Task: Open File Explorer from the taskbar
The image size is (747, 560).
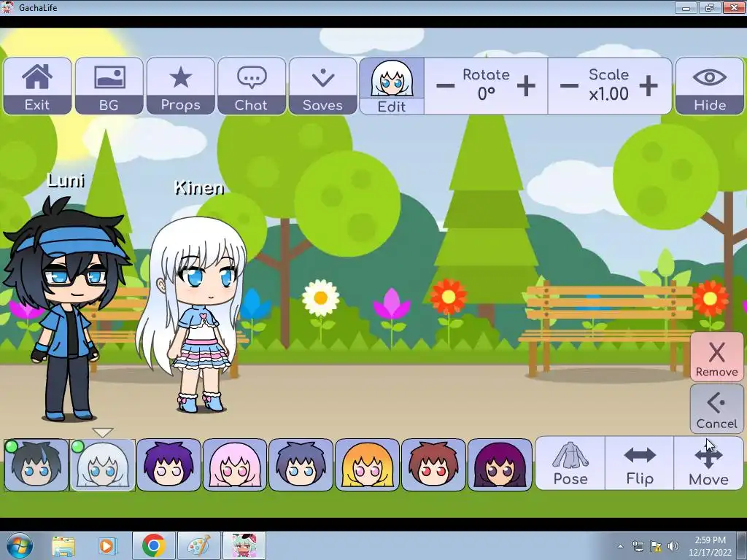Action: point(63,545)
